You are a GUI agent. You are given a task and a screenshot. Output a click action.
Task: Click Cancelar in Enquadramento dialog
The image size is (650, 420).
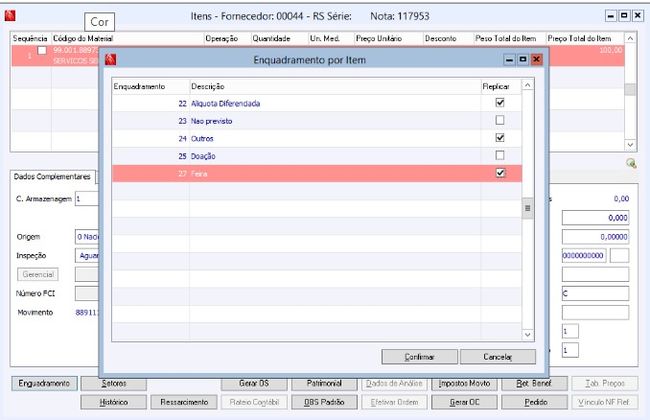click(497, 357)
